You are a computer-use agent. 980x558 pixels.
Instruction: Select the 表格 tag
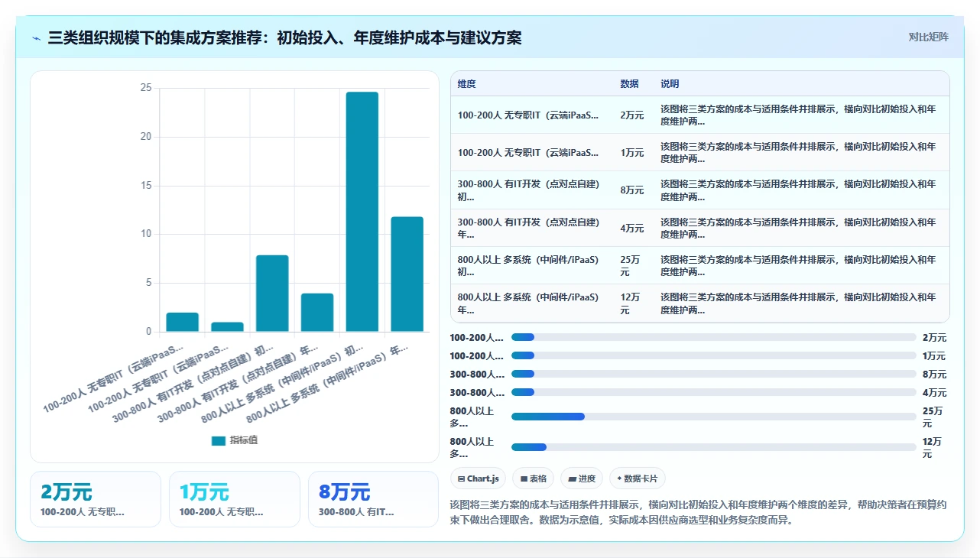(533, 479)
